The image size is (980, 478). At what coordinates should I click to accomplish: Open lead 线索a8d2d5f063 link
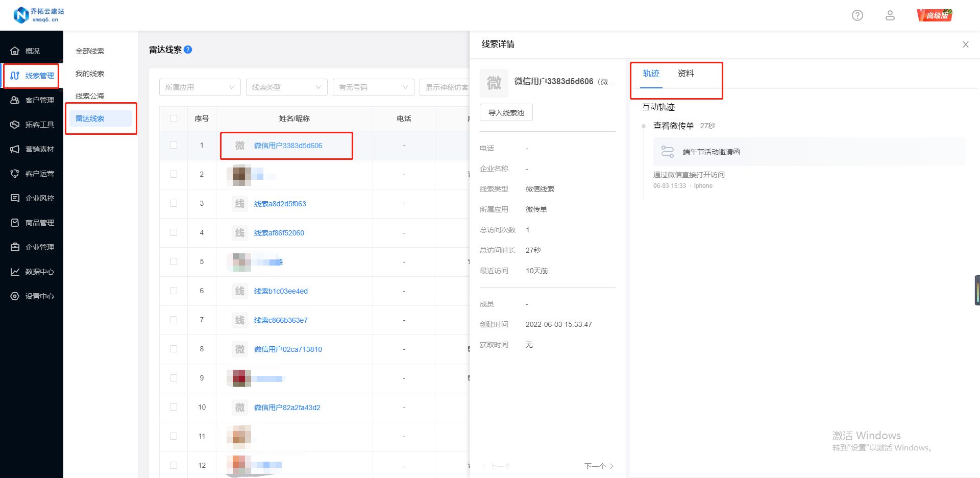[x=280, y=204]
